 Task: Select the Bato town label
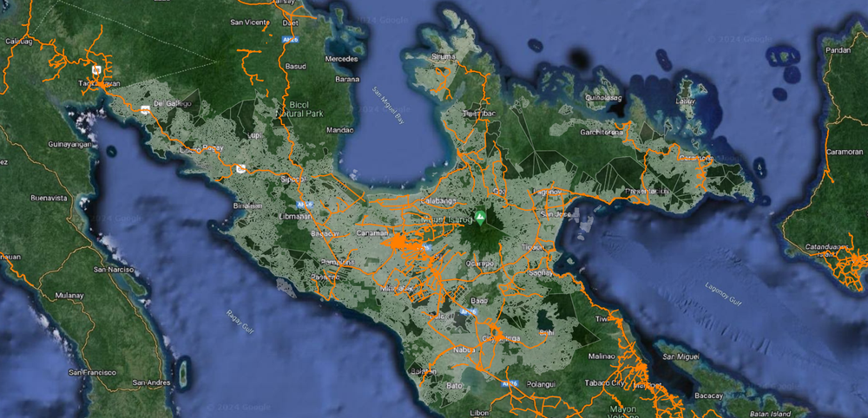point(453,384)
